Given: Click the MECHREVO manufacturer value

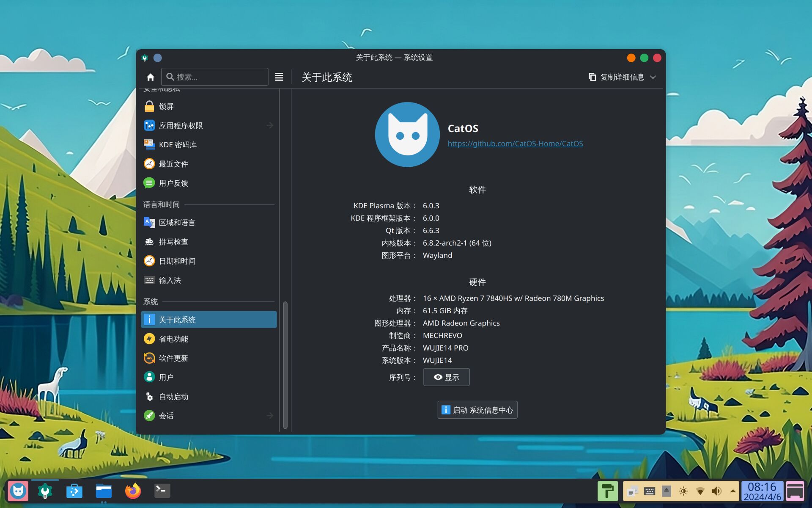Looking at the screenshot, I should click(442, 335).
